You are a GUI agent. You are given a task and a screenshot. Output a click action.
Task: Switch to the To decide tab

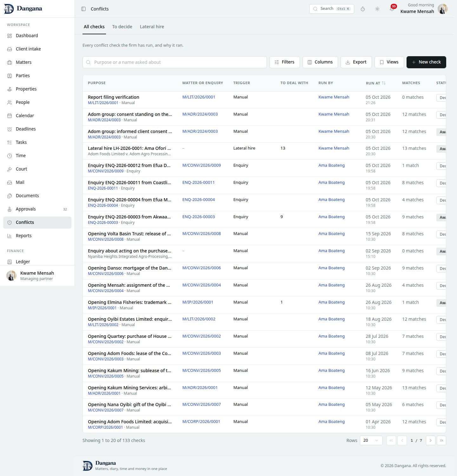[122, 27]
